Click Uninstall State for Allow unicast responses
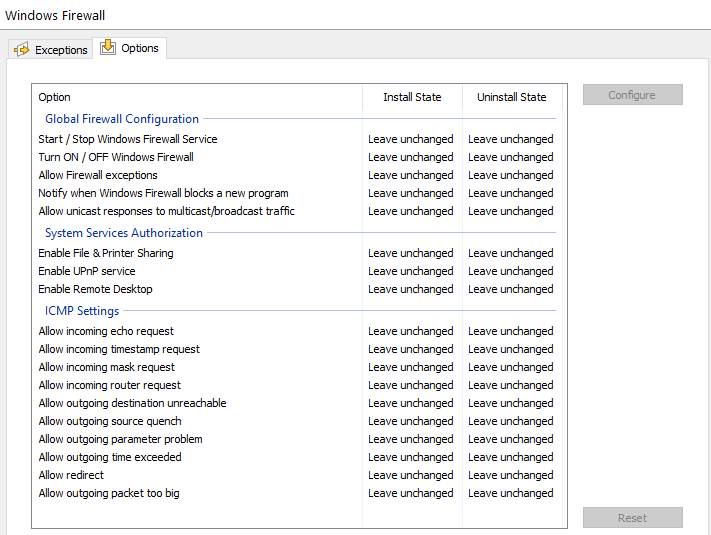 (x=511, y=211)
